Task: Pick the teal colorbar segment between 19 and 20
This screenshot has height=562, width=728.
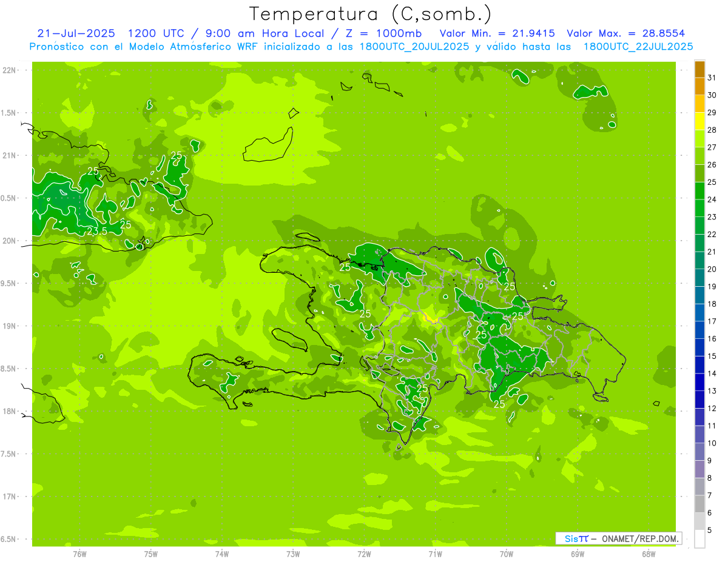Action: [699, 278]
